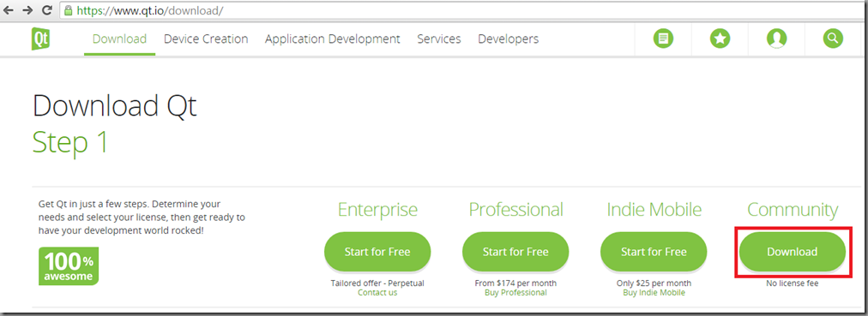
Task: Open the green search icon
Action: [x=833, y=39]
